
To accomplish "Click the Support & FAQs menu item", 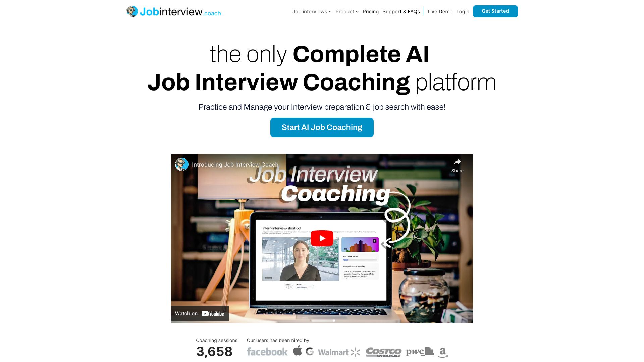I will (x=401, y=11).
